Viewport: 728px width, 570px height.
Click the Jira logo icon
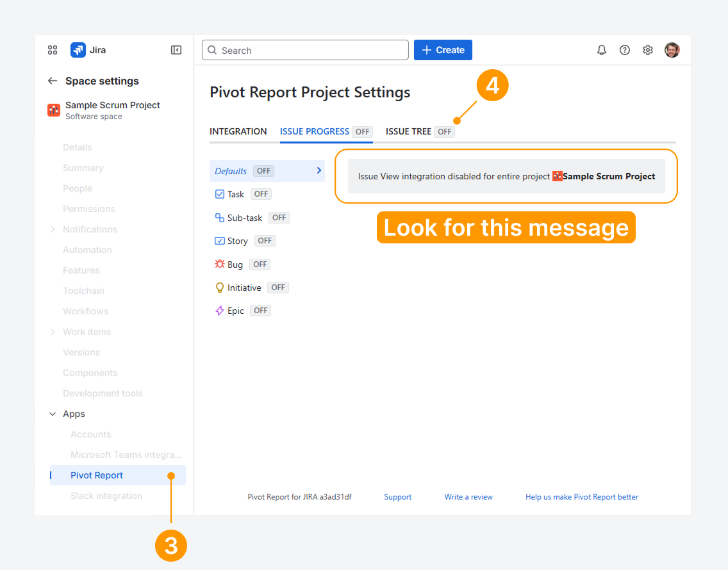78,50
